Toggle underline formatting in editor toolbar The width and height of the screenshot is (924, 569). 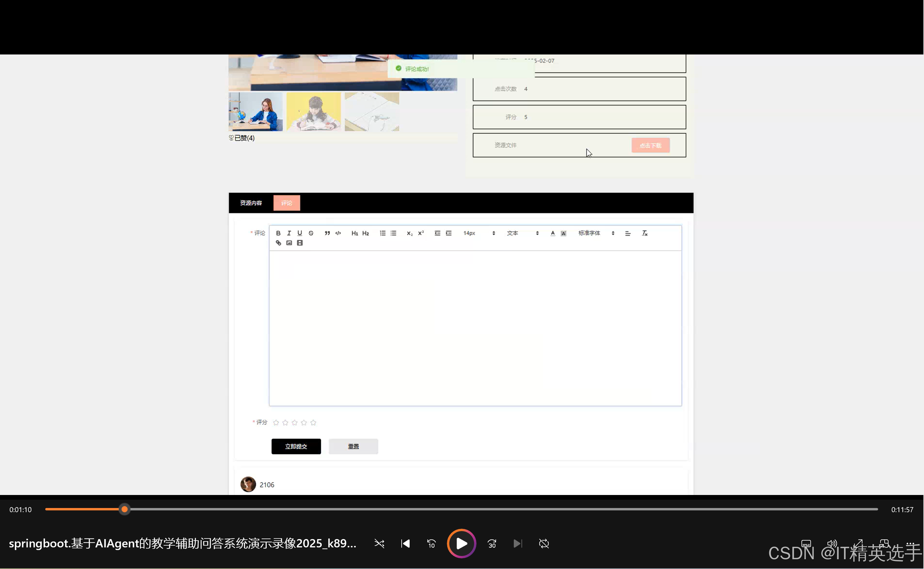tap(300, 233)
